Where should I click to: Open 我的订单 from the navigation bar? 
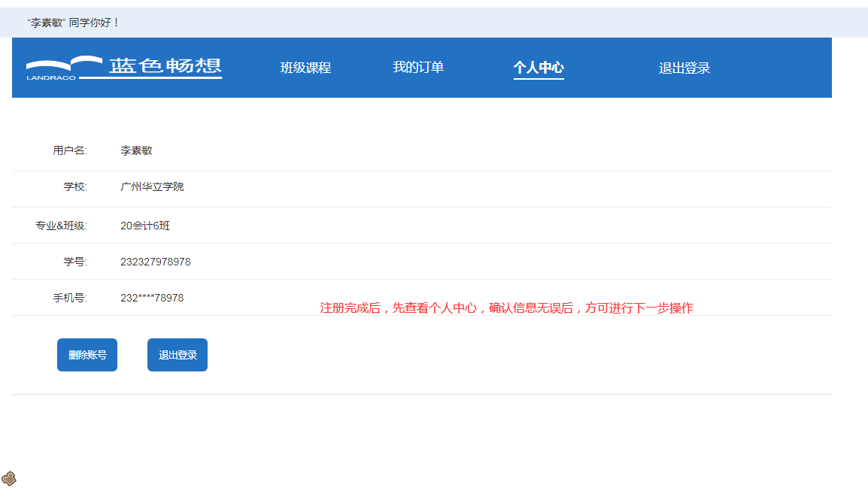420,67
